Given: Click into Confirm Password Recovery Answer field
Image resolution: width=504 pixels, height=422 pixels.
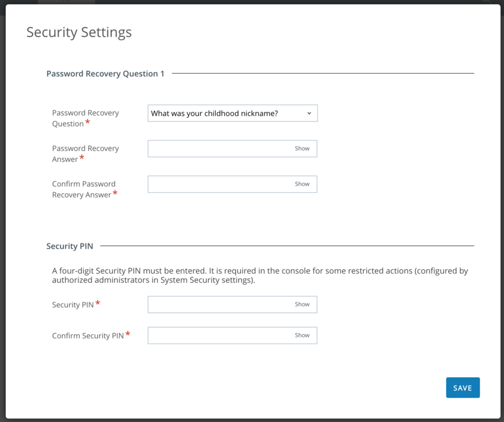Looking at the screenshot, I should click(218, 184).
